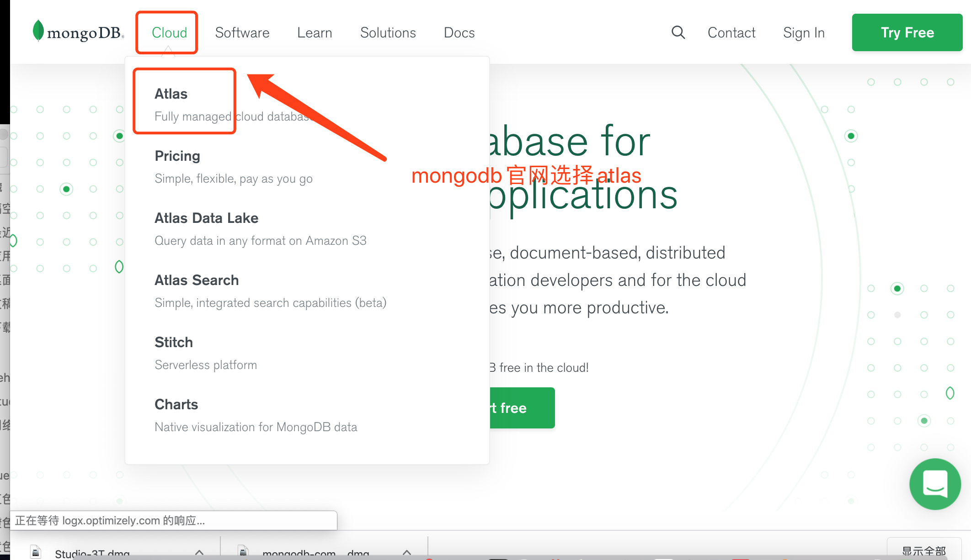Expand the Learn navigation dropdown

[x=315, y=32]
